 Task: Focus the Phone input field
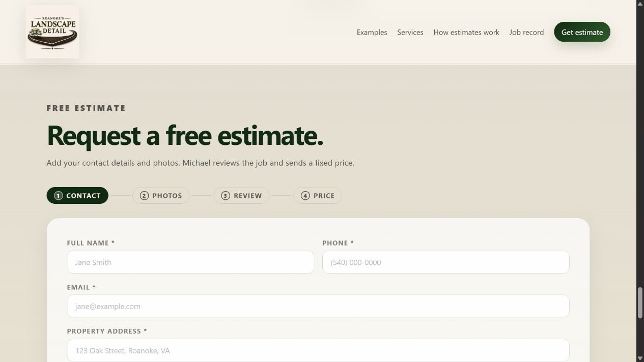coord(446,262)
